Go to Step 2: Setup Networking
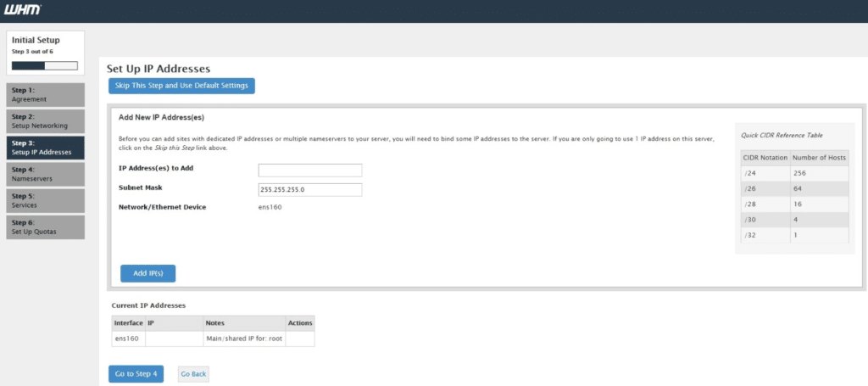The width and height of the screenshot is (868, 386). point(58,120)
